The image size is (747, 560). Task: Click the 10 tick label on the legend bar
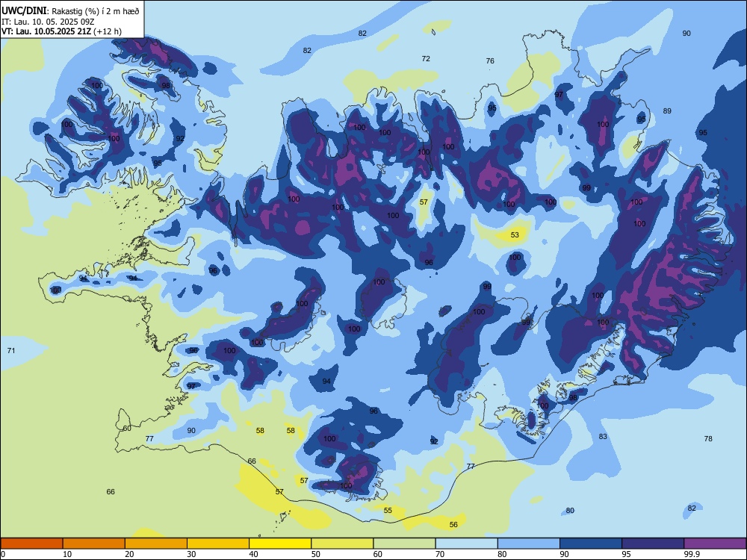(67, 554)
